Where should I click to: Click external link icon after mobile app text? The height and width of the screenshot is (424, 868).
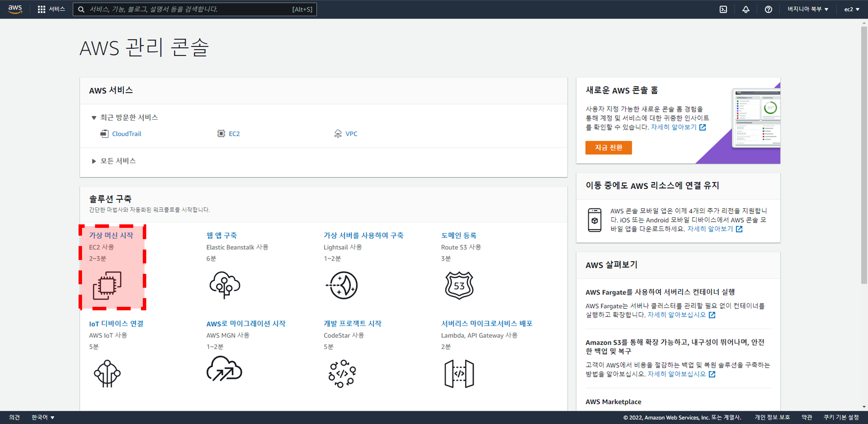[739, 229]
